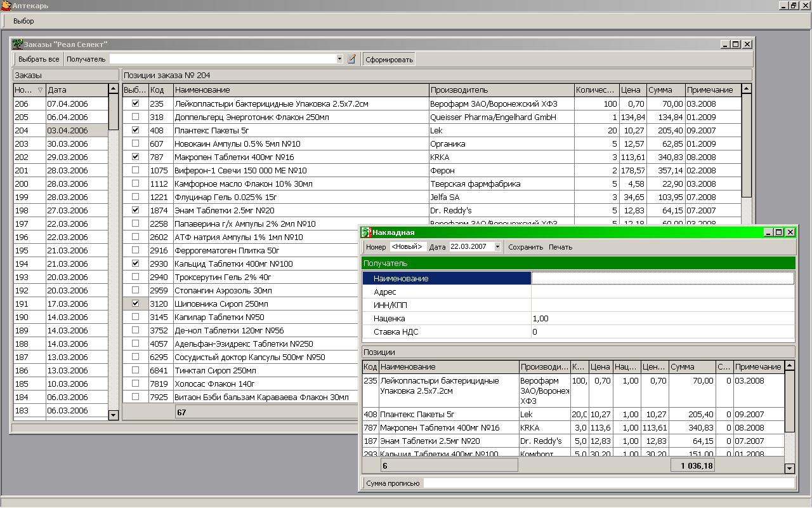Click the edit recipient notepad icon
Image resolution: width=812 pixels, height=508 pixels.
351,59
